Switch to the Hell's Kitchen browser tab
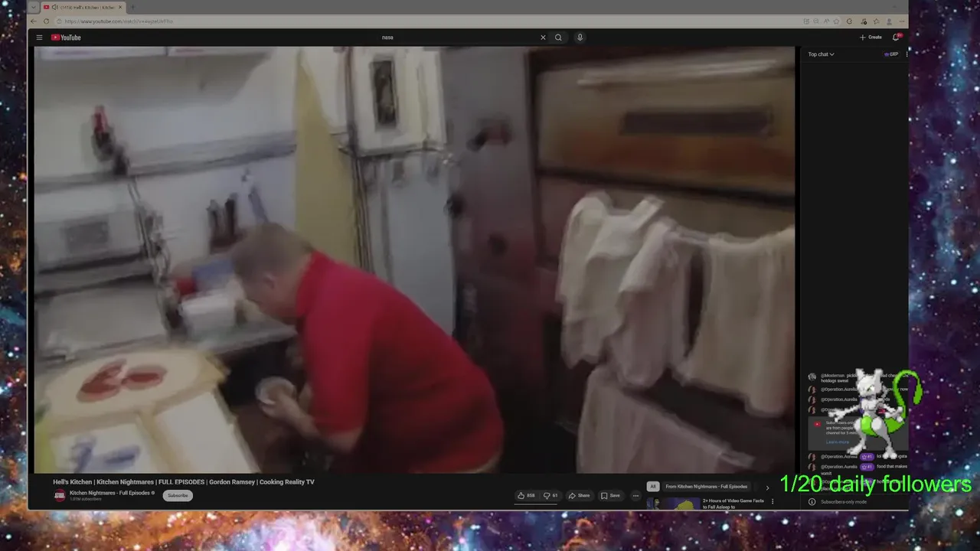Image resolution: width=980 pixels, height=551 pixels. 82,7
